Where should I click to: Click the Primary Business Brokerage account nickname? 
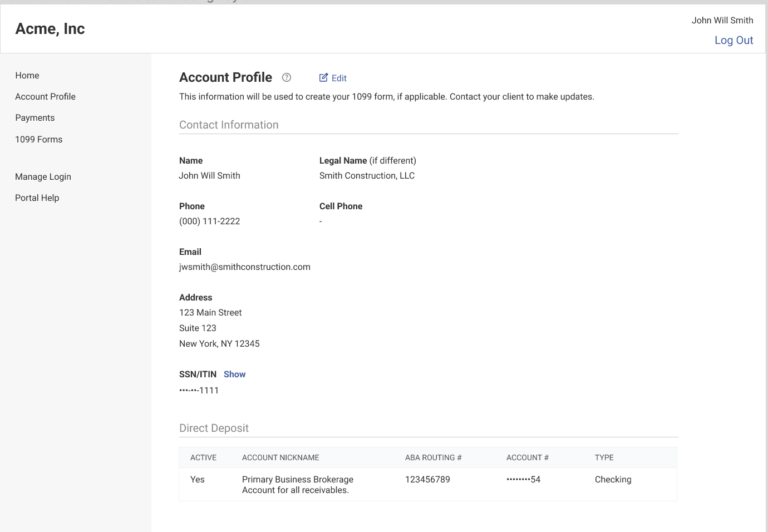297,484
